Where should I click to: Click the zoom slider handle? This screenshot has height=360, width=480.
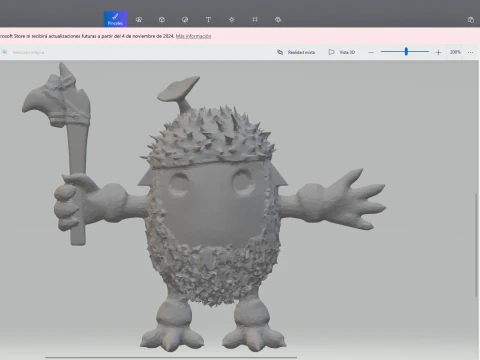click(x=406, y=51)
